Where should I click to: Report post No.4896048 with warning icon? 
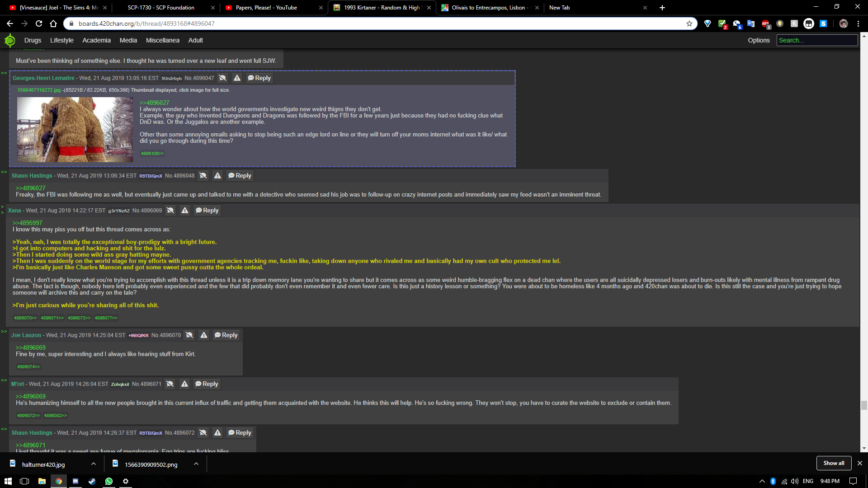tap(217, 176)
